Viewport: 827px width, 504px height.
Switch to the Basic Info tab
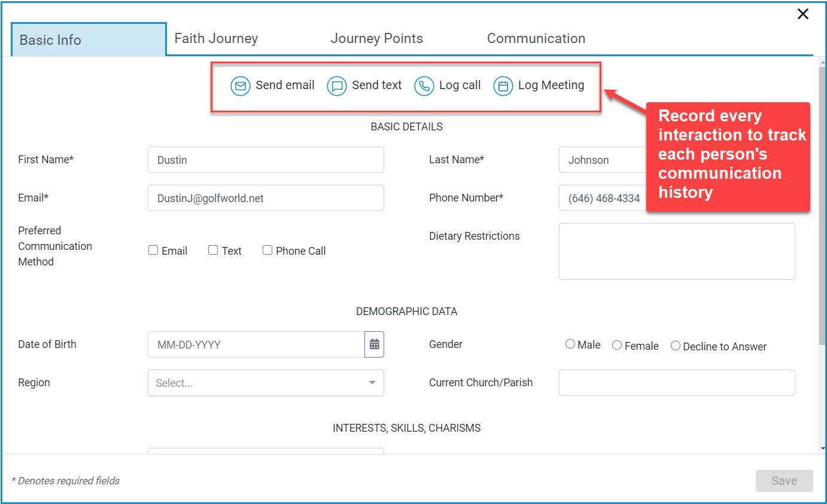pyautogui.click(x=89, y=40)
